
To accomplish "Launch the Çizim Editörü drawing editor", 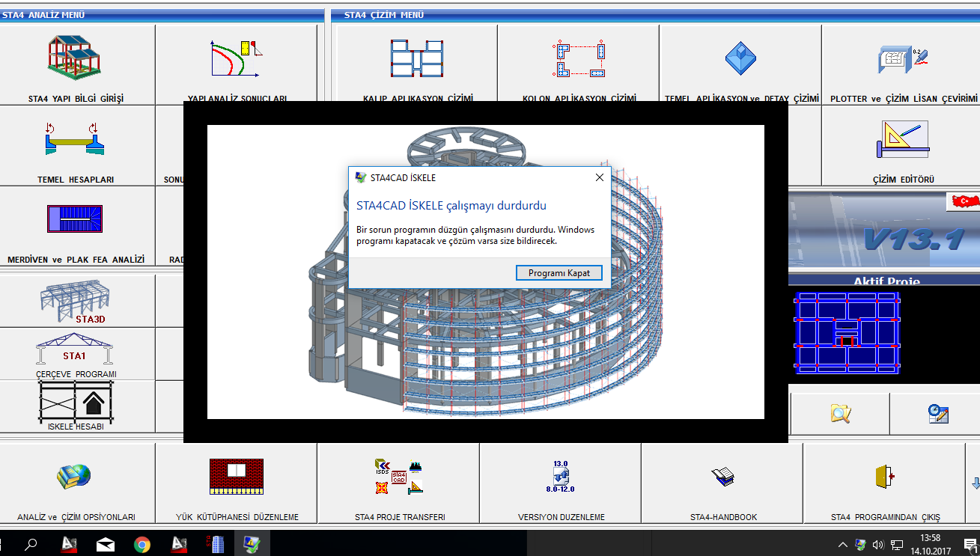I will [902, 141].
